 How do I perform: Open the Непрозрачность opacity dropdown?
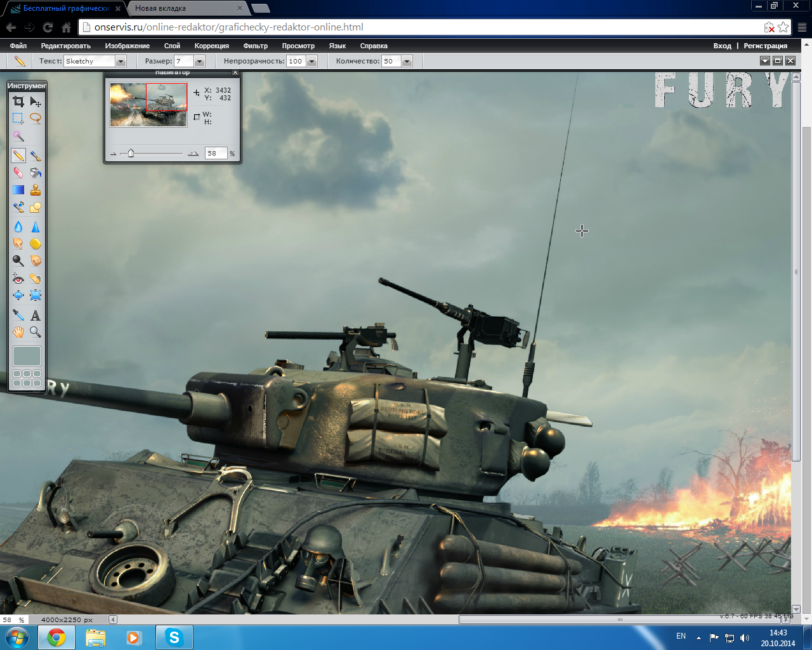(x=311, y=61)
